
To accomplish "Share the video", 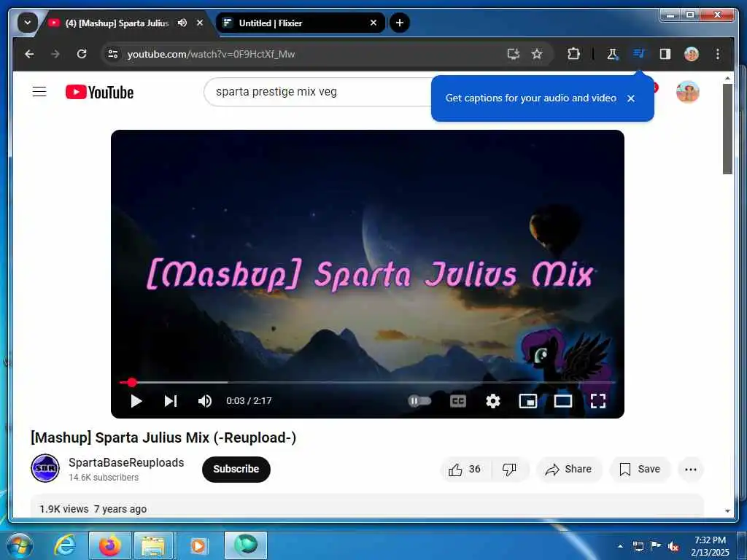I will tap(569, 469).
